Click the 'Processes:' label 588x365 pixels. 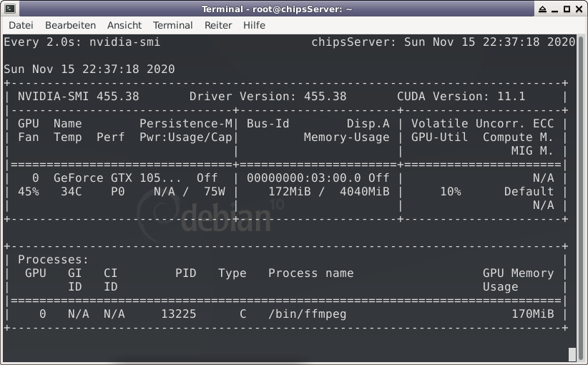pyautogui.click(x=53, y=260)
